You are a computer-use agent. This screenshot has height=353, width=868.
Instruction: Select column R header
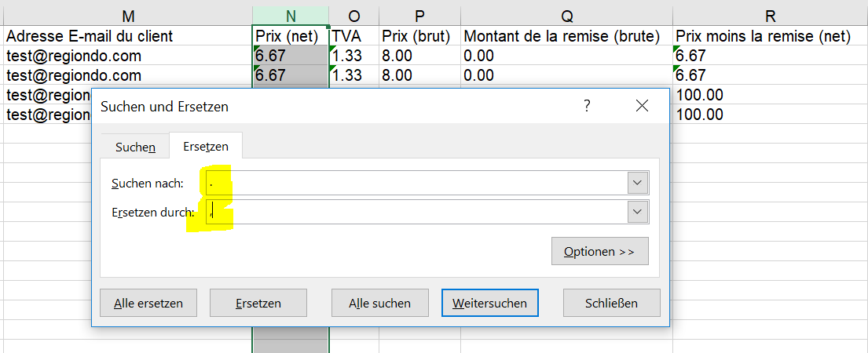770,16
